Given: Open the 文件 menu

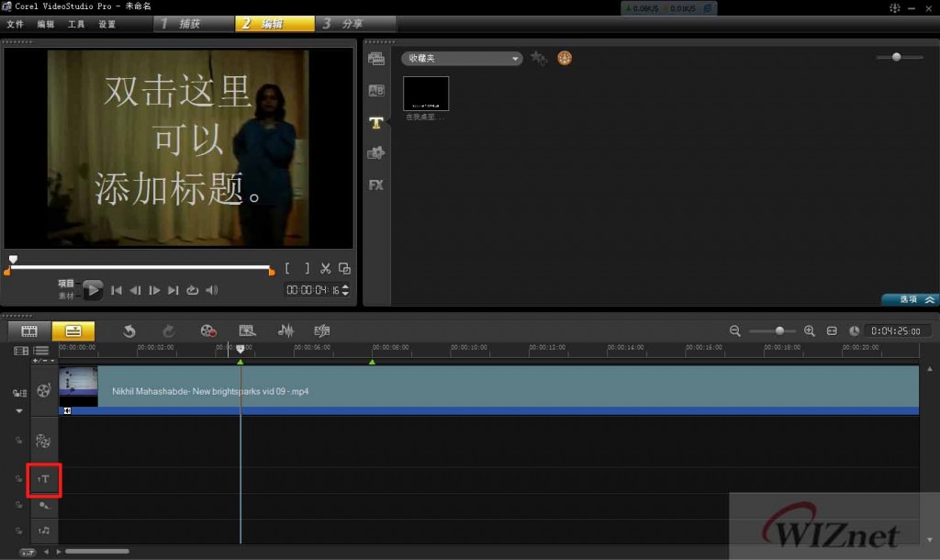Looking at the screenshot, I should pos(15,24).
